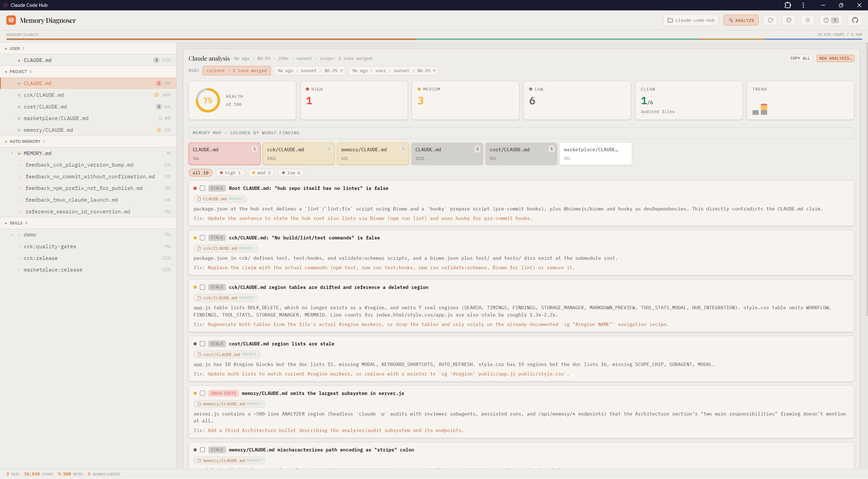Image resolution: width=868 pixels, height=479 pixels.
Task: Click the gray 3 badge on user CLAUDE.md row
Action: tap(156, 60)
